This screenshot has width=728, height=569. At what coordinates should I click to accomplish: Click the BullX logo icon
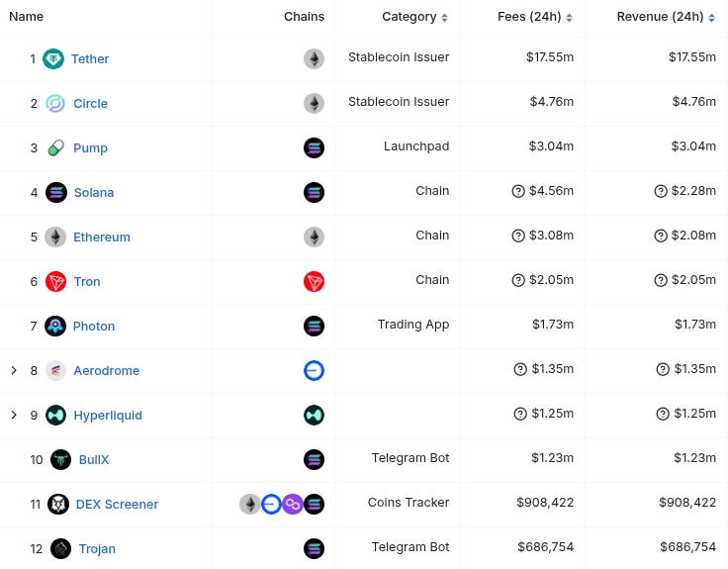(x=60, y=460)
